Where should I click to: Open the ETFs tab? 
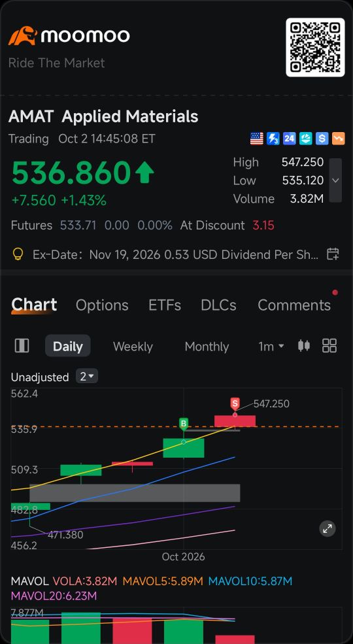pos(165,305)
